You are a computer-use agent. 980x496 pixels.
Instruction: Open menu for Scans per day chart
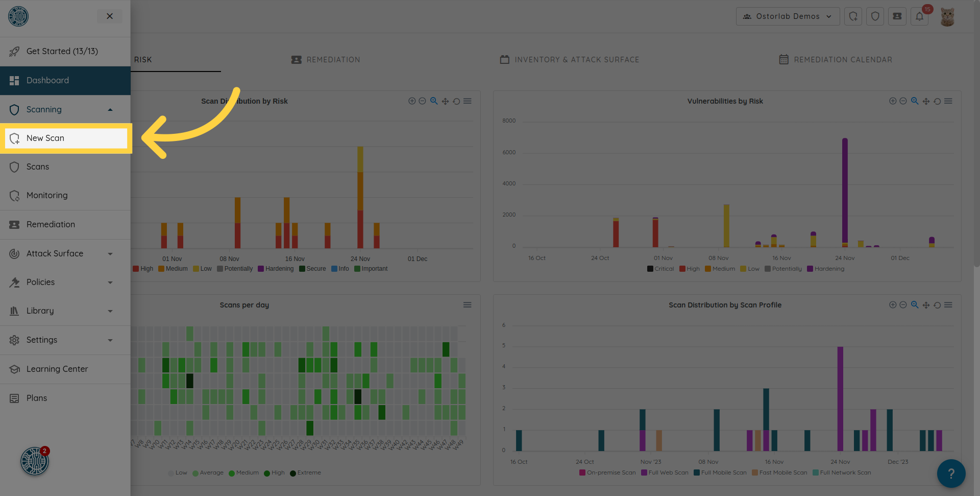coord(467,305)
